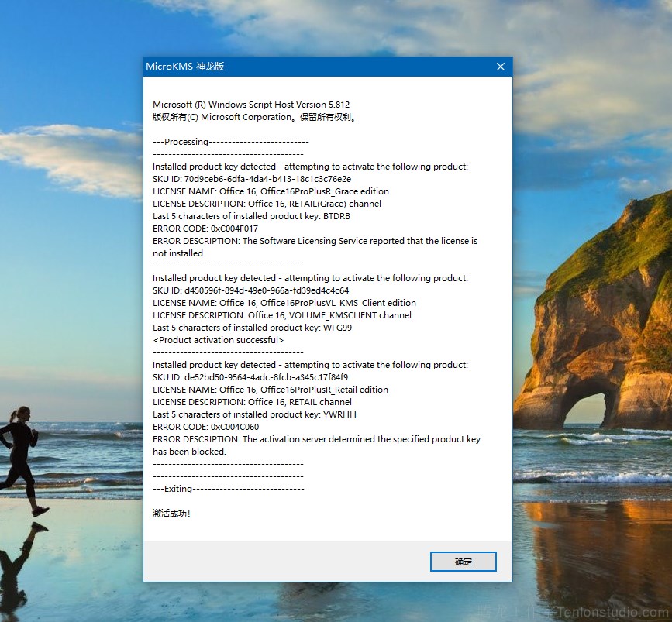Image resolution: width=672 pixels, height=622 pixels.
Task: Click the '---Processing---' line
Action: click(230, 142)
